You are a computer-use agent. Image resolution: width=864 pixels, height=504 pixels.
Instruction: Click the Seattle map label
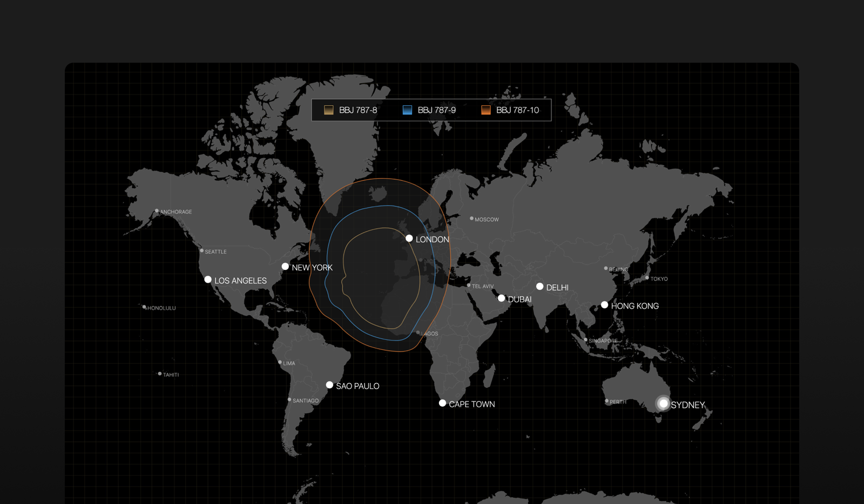215,252
